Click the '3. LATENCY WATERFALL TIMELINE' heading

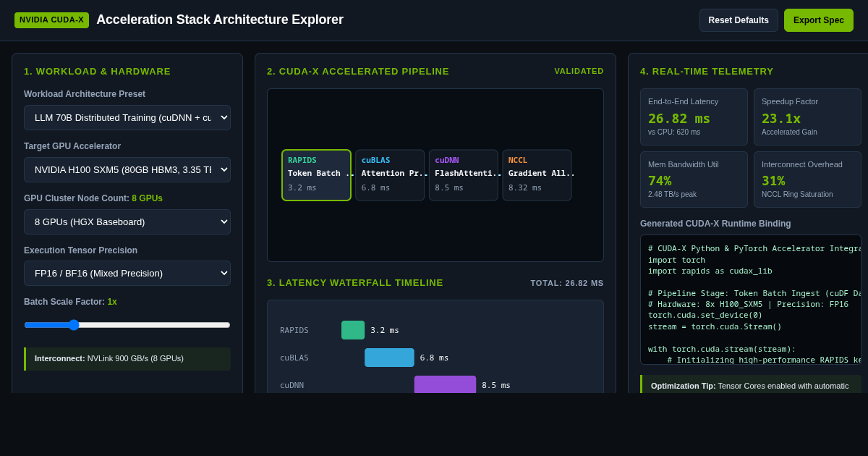click(x=355, y=282)
